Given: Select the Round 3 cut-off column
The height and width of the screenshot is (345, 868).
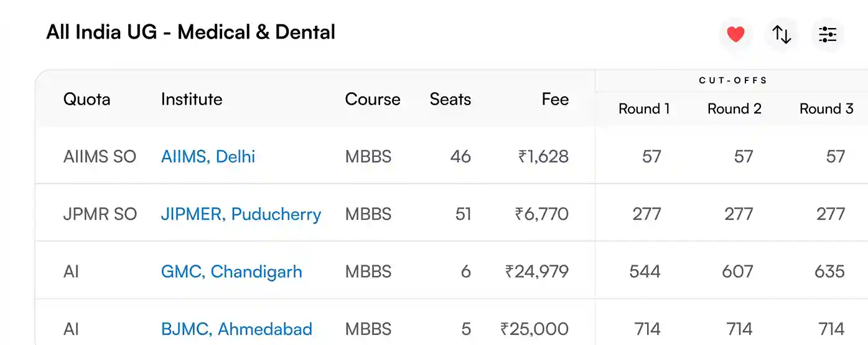Looking at the screenshot, I should pyautogui.click(x=826, y=109).
